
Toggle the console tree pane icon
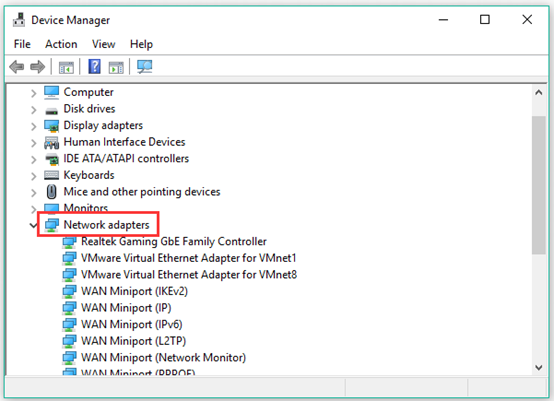click(x=66, y=67)
